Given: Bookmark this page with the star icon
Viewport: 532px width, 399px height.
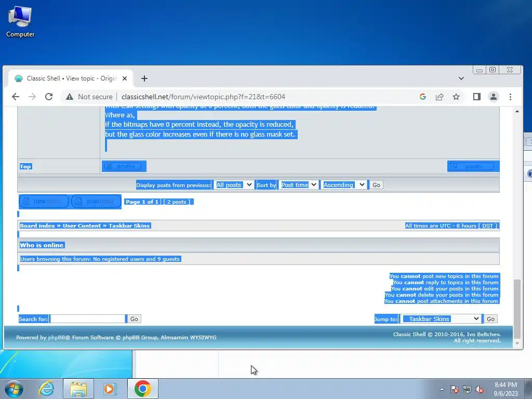Looking at the screenshot, I should (x=456, y=97).
